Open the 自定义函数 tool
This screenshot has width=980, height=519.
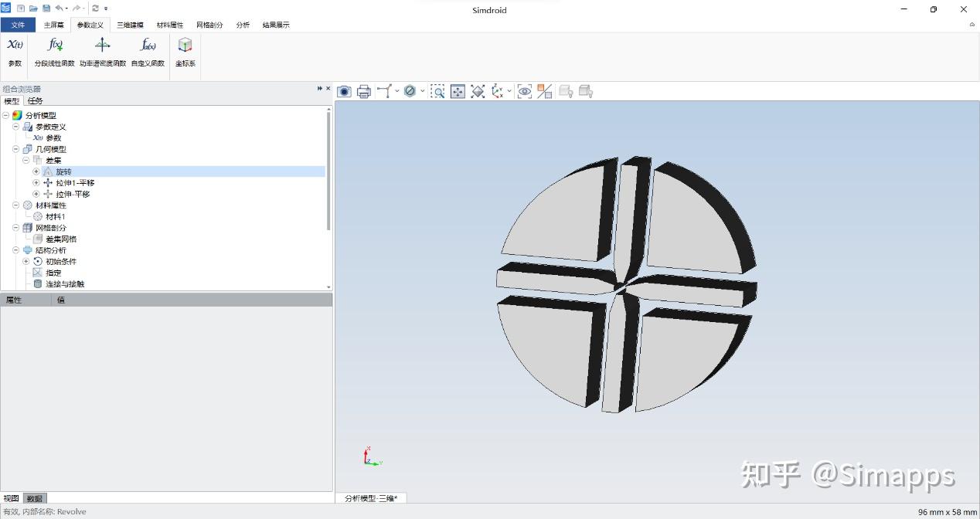pos(147,50)
